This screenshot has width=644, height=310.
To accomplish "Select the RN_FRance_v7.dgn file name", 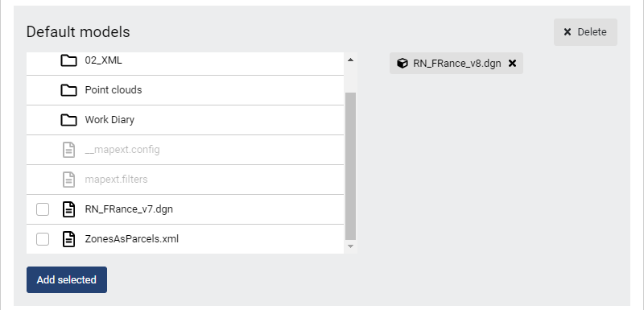I will [129, 209].
